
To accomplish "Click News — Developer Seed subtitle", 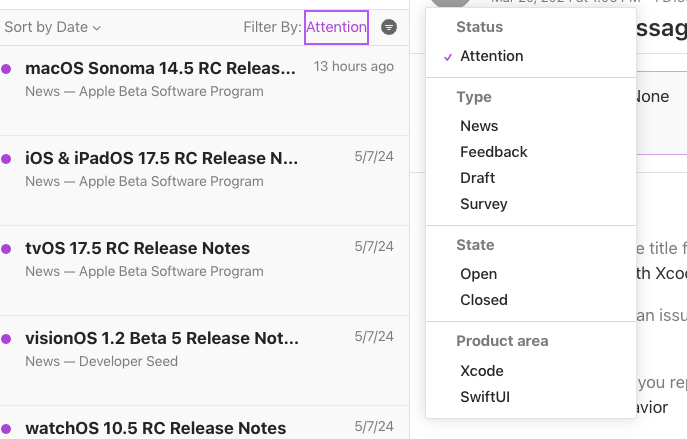I will (102, 361).
